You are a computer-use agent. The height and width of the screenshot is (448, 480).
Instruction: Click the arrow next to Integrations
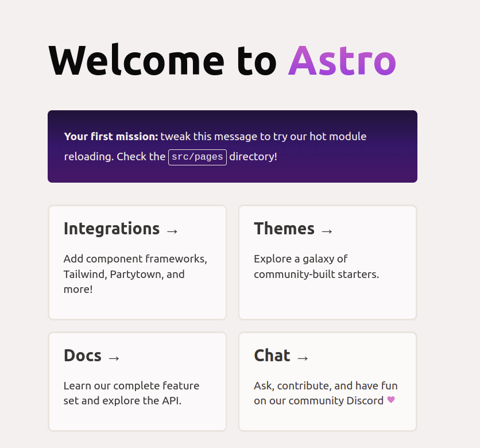[172, 231]
